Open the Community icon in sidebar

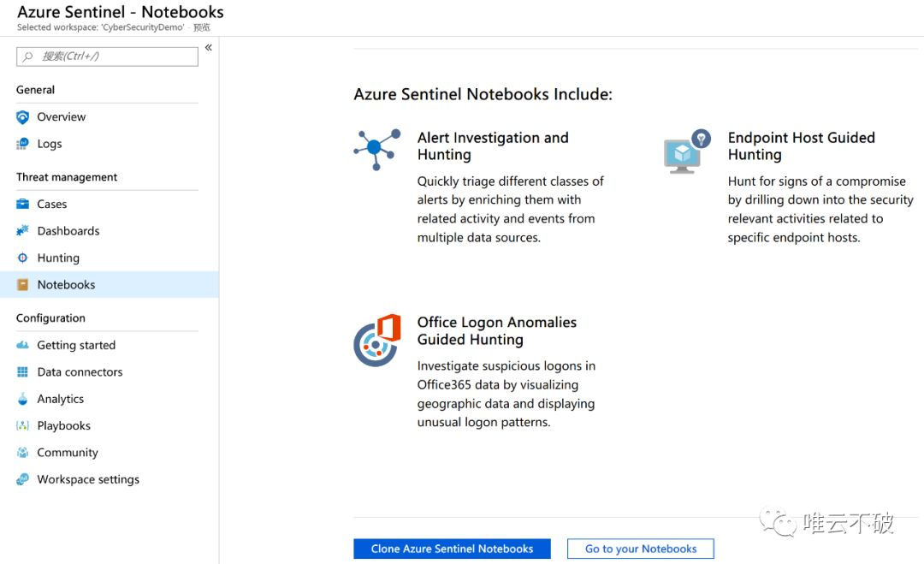coord(22,453)
